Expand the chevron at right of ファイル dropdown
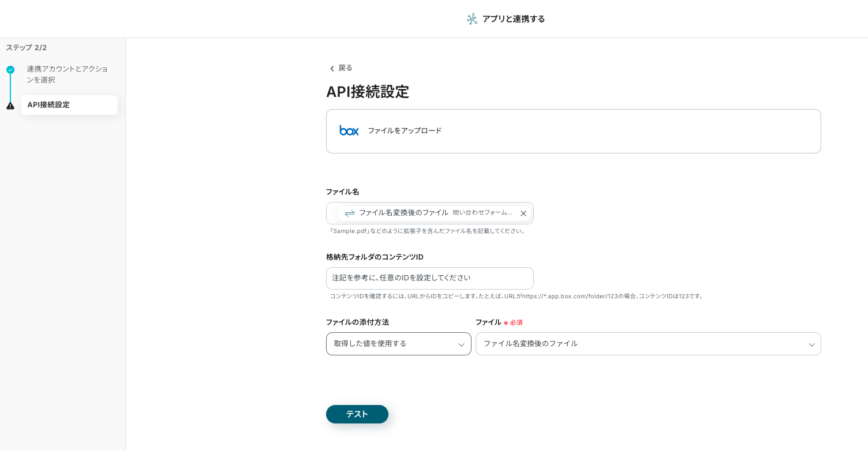Image resolution: width=868 pixels, height=450 pixels. tap(811, 345)
